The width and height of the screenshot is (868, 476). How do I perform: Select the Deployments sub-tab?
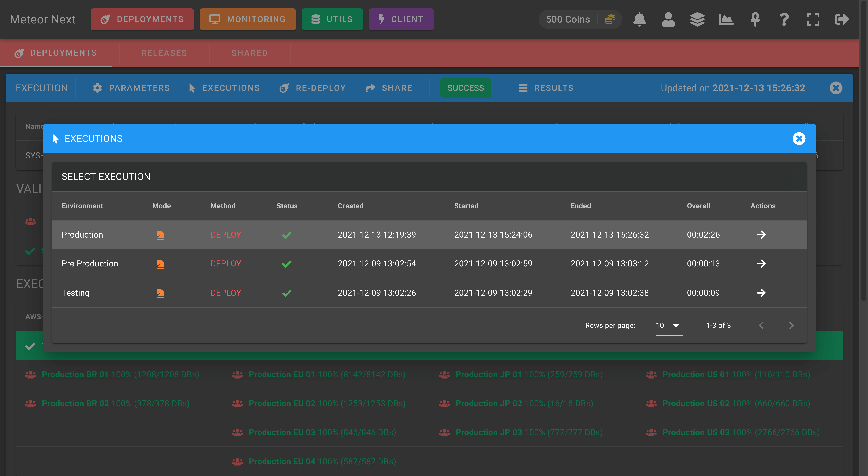[56, 53]
